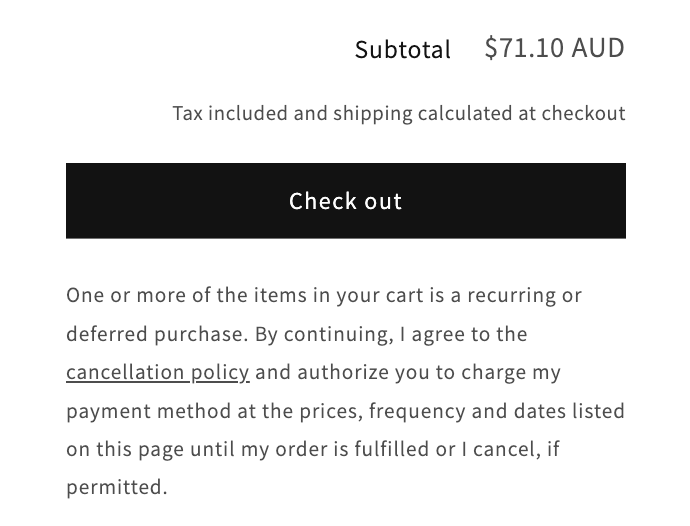Open the cancellation policy link
The image size is (690, 526).
pos(158,372)
